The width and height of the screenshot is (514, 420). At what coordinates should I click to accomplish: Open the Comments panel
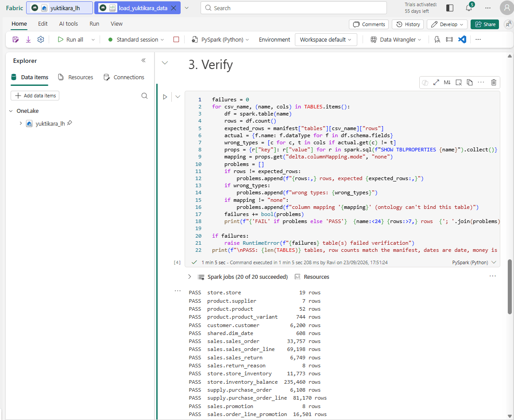369,24
